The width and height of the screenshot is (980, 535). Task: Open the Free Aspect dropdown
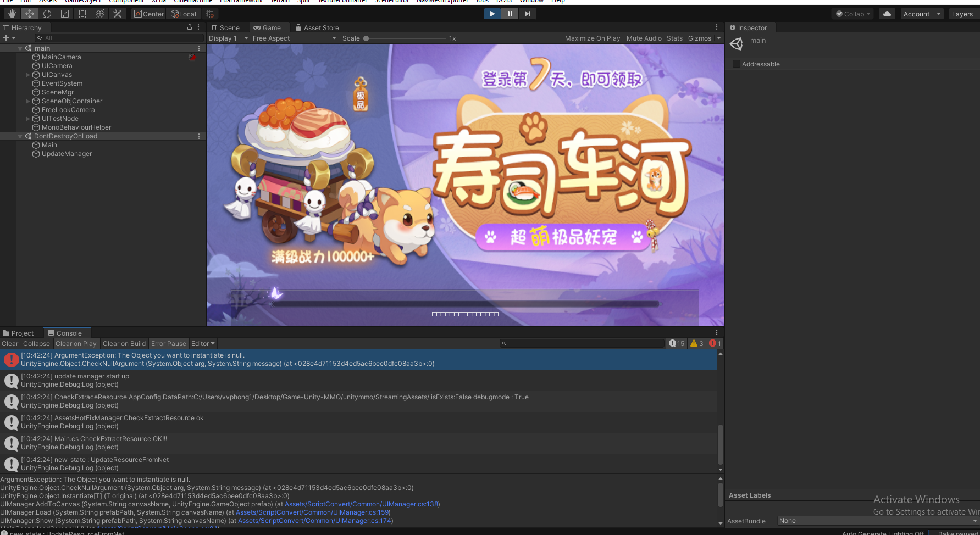[x=295, y=38]
